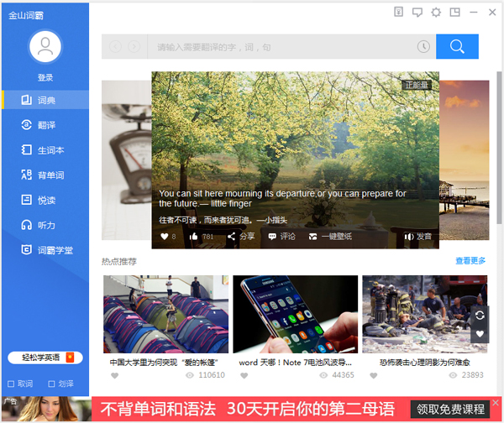Go forward with the right arrow
The width and height of the screenshot is (504, 423).
click(x=134, y=47)
